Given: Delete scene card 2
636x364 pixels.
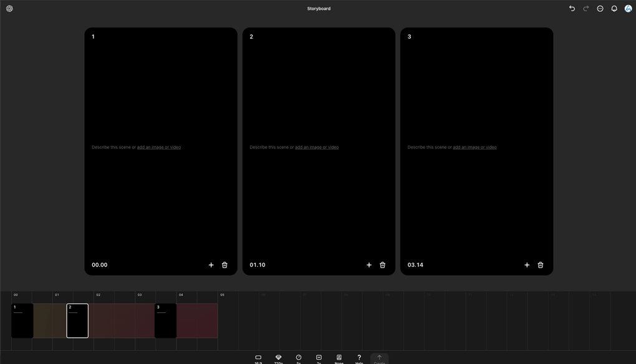Looking at the screenshot, I should pos(382,265).
